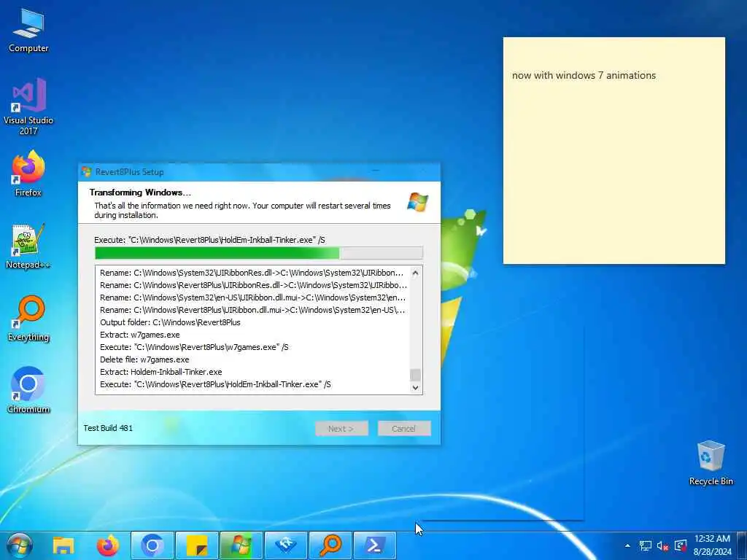The width and height of the screenshot is (747, 560).
Task: Click the blue diamond taskbar app icon
Action: pyautogui.click(x=285, y=545)
